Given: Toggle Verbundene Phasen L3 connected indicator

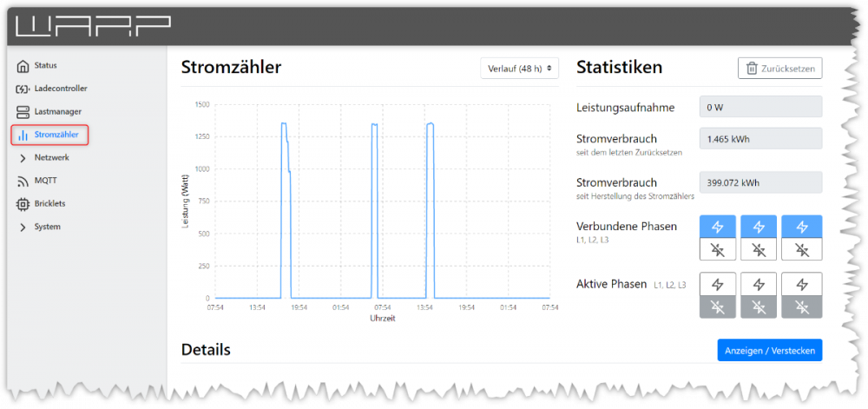Looking at the screenshot, I should (801, 227).
